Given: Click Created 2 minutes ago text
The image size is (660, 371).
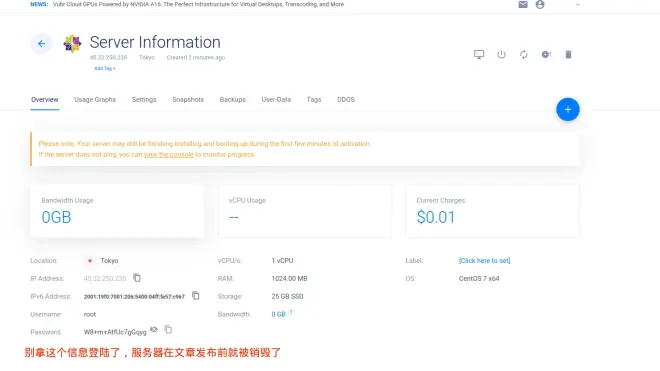Looking at the screenshot, I should (x=196, y=57).
